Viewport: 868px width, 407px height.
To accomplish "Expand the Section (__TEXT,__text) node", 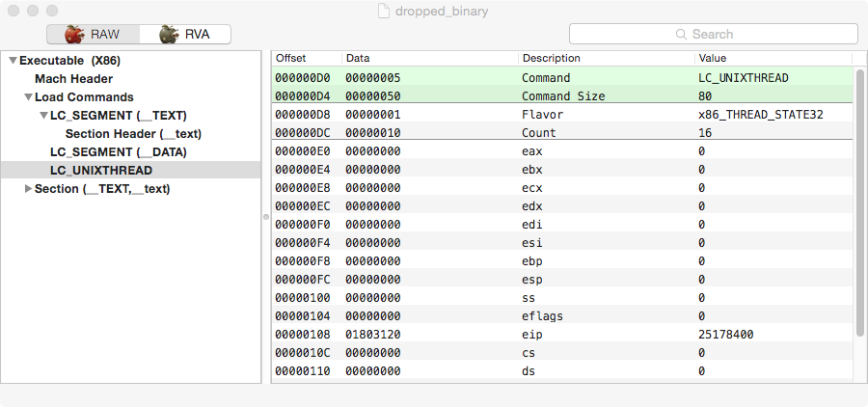I will click(28, 189).
